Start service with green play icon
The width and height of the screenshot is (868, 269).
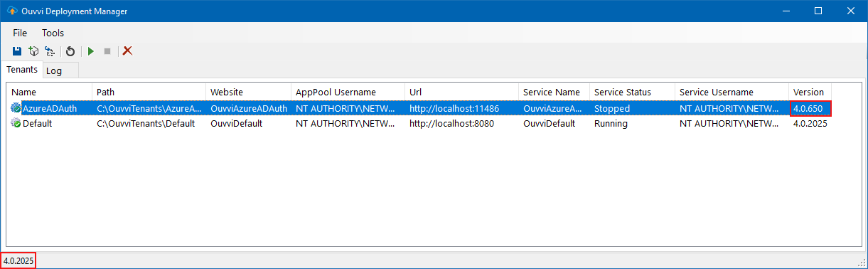tap(90, 51)
